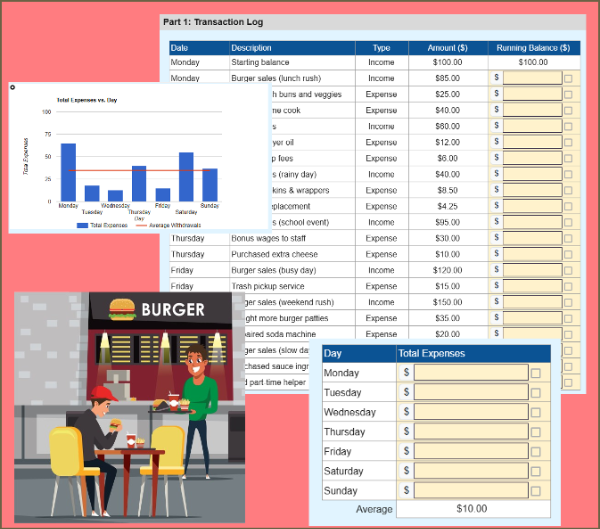Viewport: 600px width, 529px height.
Task: Click the '$95.00' amount cell
Action: [x=447, y=222]
